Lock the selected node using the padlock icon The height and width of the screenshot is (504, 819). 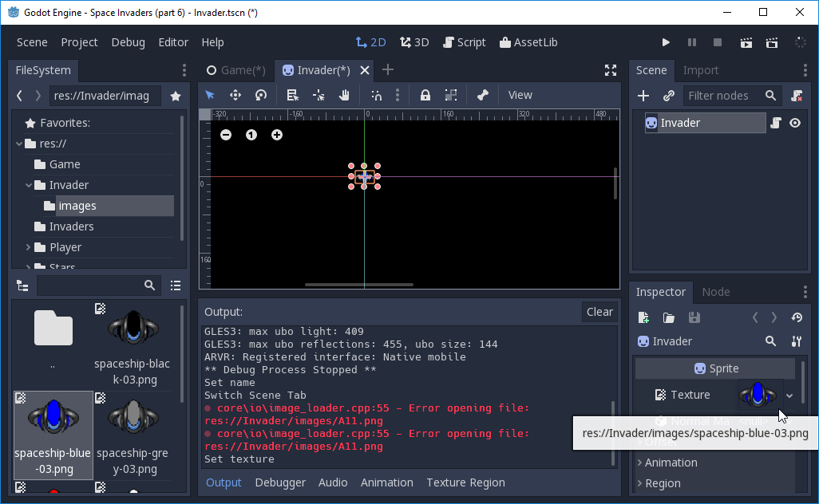pyautogui.click(x=425, y=95)
